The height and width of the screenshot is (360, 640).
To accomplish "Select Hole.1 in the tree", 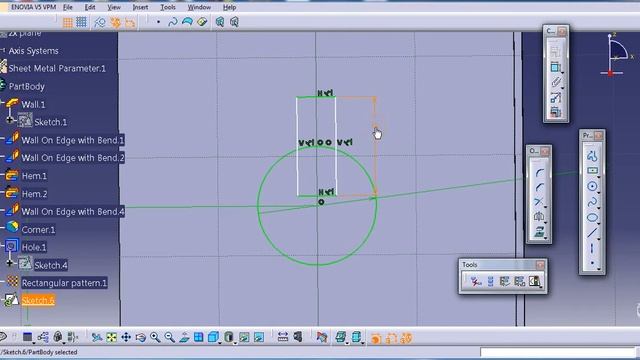I will 34,247.
